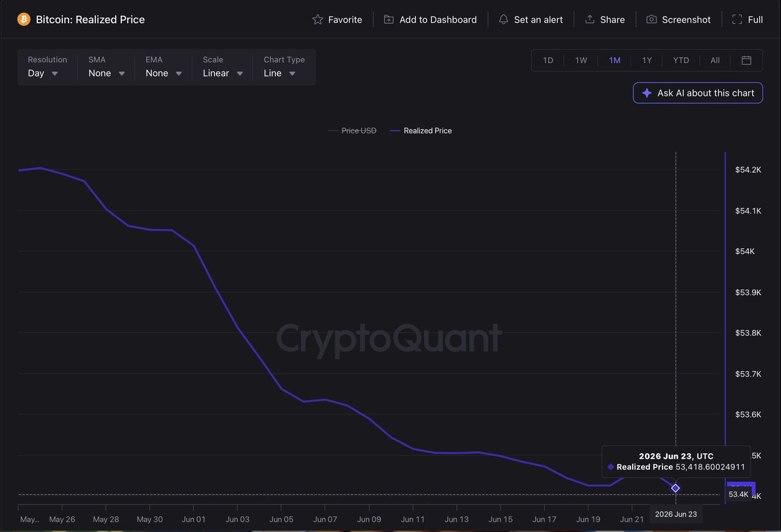
Task: Select the 1D time range
Action: click(548, 60)
